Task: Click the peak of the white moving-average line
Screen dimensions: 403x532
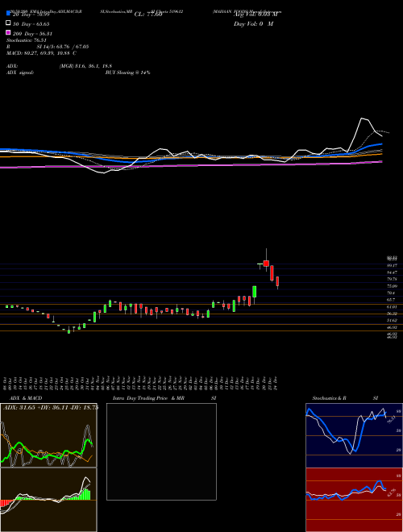Action: point(362,118)
